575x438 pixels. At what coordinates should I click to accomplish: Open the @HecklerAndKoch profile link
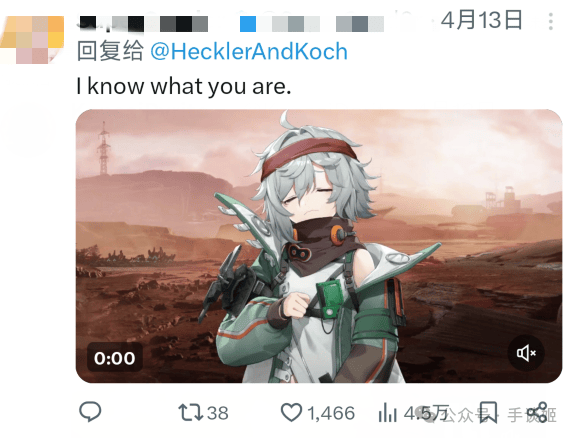pos(249,51)
